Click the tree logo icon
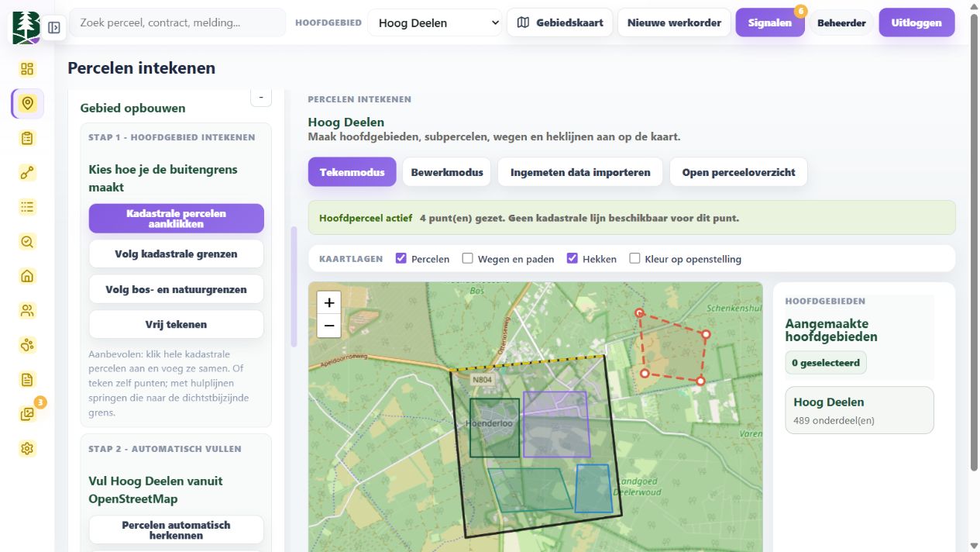980x552 pixels. (x=26, y=27)
